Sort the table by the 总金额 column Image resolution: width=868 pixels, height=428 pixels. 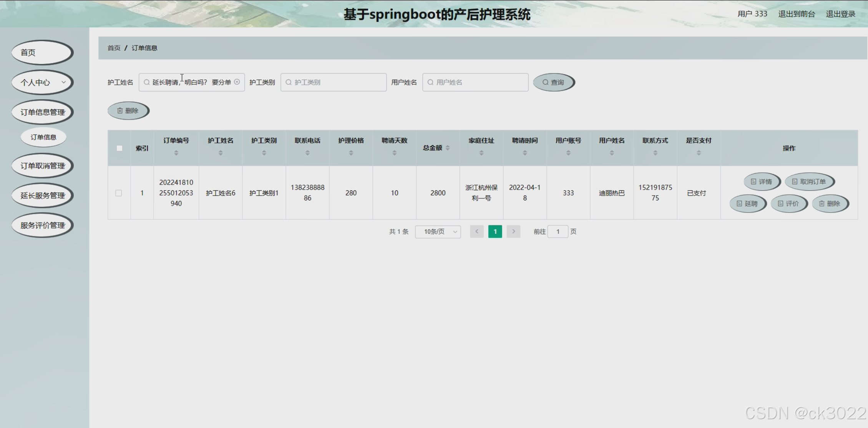[448, 148]
